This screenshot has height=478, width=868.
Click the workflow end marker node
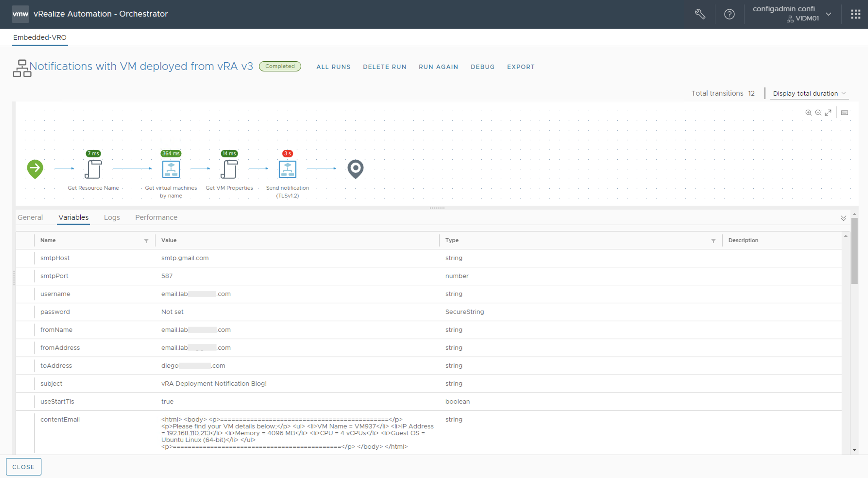pyautogui.click(x=355, y=169)
